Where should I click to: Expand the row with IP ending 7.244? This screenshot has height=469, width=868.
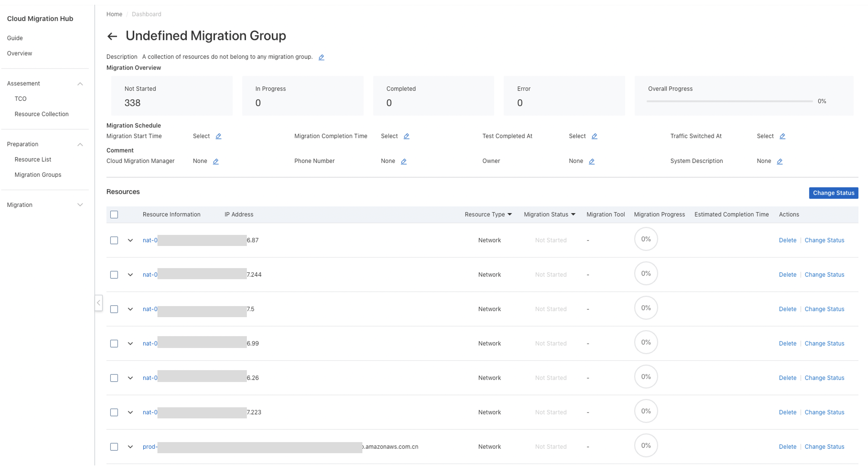pyautogui.click(x=130, y=275)
